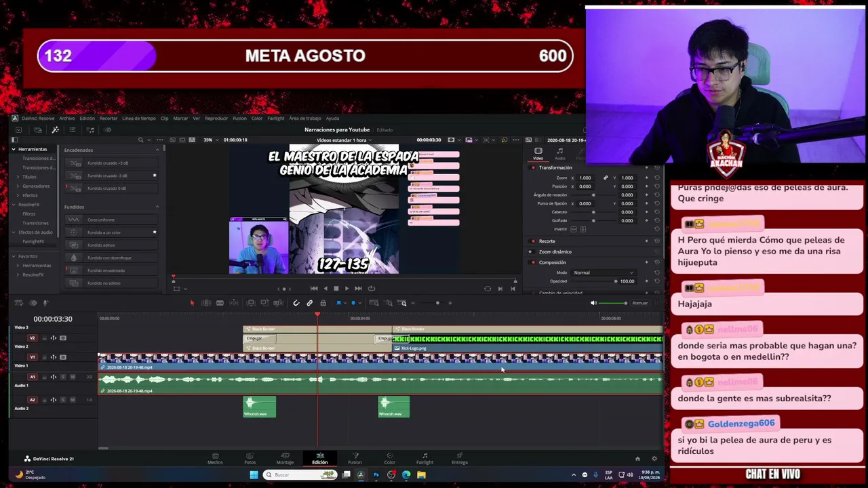Click the Windows taskbar Buscar search box
The image size is (868, 488).
[x=300, y=474]
